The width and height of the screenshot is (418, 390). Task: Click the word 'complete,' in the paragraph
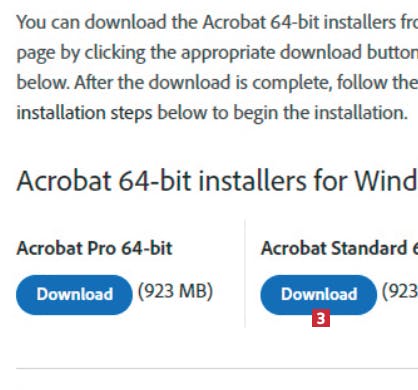coord(292,83)
